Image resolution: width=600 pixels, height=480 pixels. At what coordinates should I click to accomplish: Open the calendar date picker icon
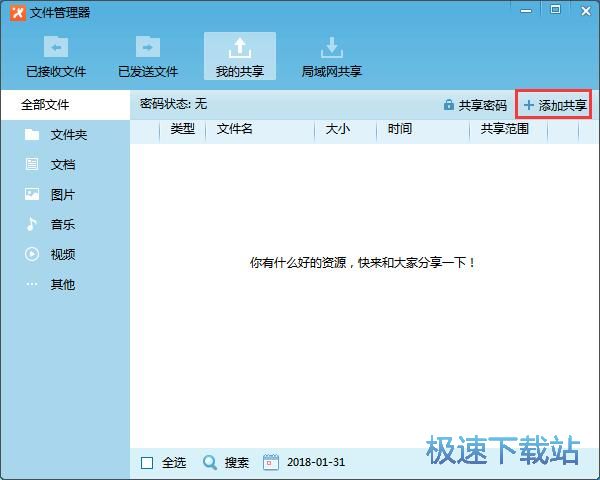click(x=270, y=462)
